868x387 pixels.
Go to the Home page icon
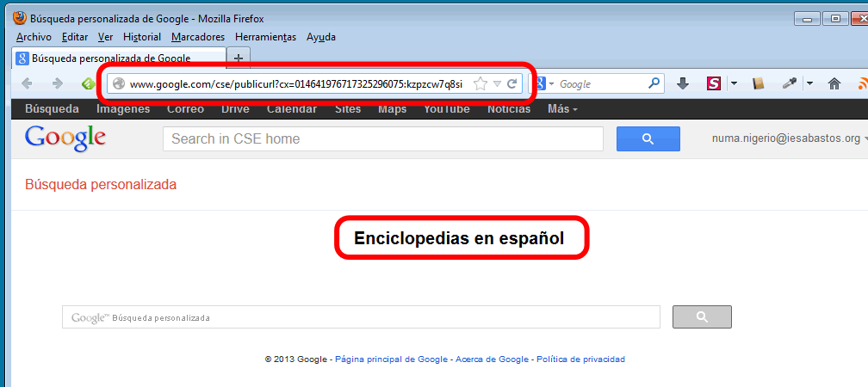pos(834,84)
